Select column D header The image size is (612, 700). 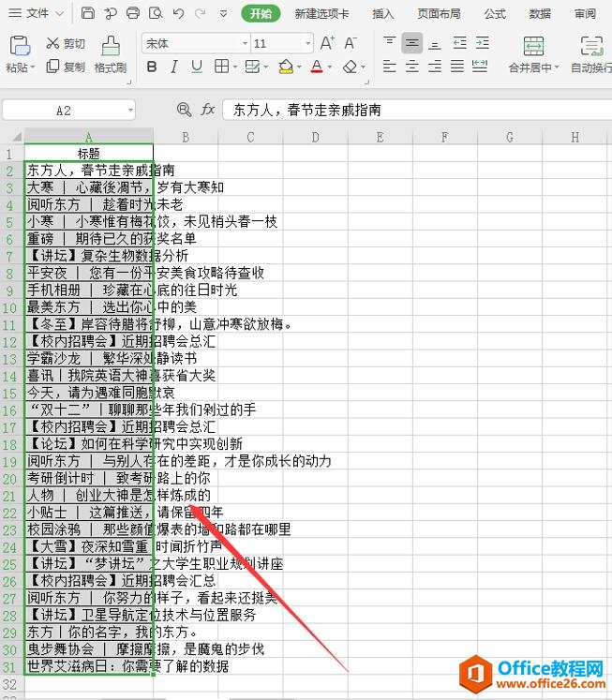pos(315,136)
